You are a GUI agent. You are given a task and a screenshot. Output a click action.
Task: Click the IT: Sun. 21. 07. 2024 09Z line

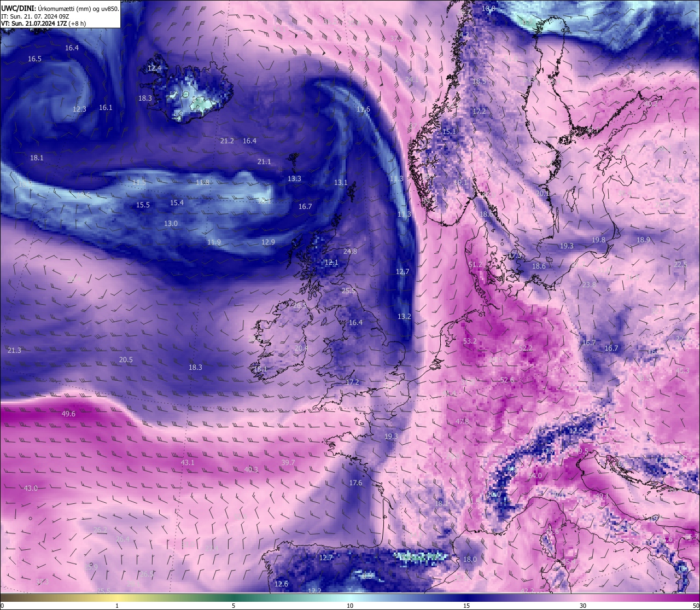click(x=35, y=16)
